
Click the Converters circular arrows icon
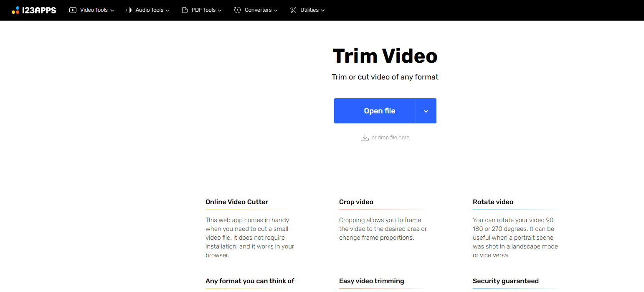click(238, 10)
